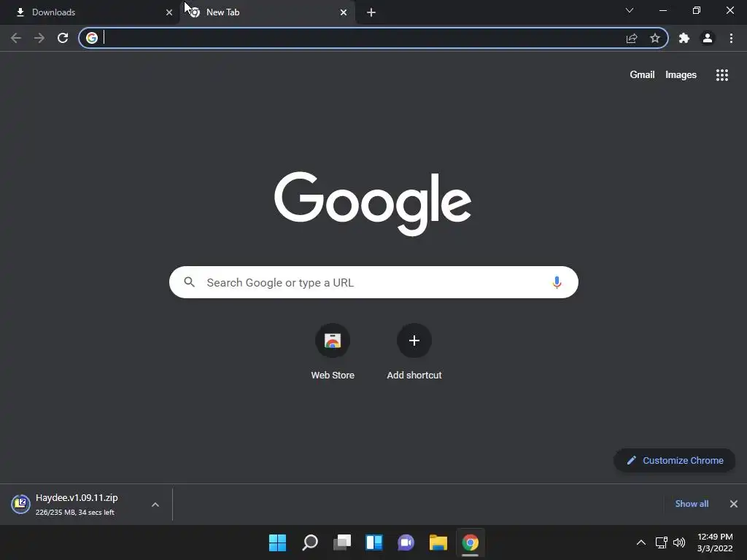Go back using the browser back arrow

[x=16, y=38]
